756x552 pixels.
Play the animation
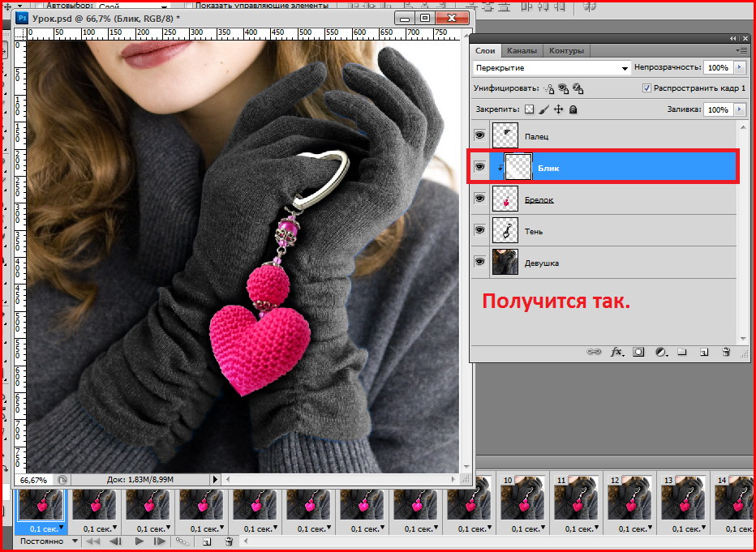point(140,541)
